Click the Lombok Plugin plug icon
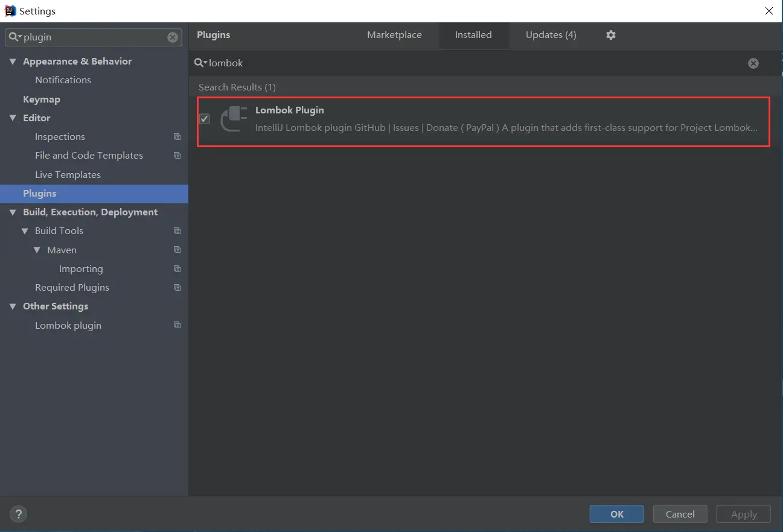 pos(234,119)
